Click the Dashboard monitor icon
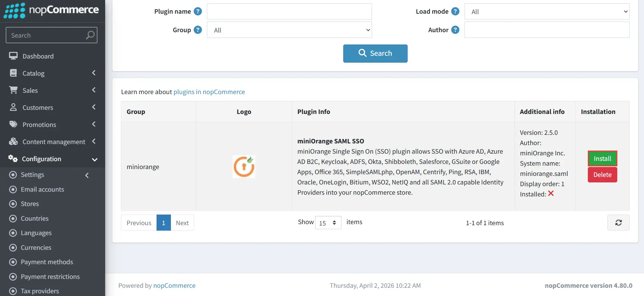This screenshot has width=644, height=296. point(13,56)
